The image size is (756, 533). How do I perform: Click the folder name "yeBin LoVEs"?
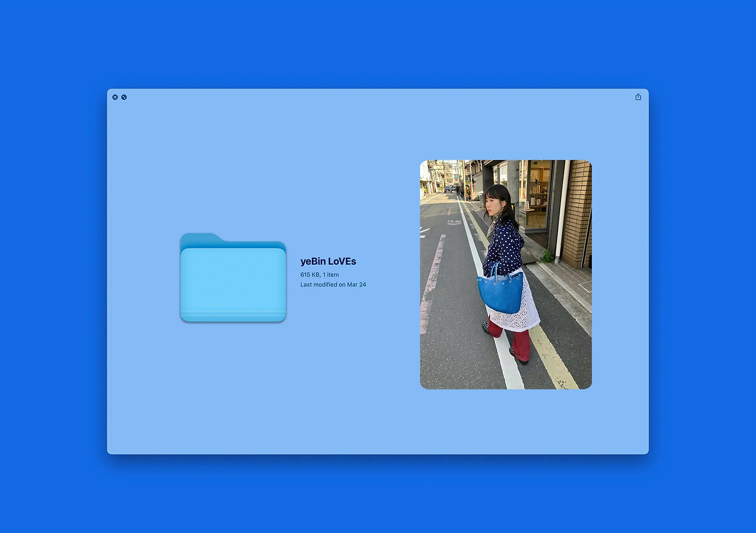[x=328, y=261]
